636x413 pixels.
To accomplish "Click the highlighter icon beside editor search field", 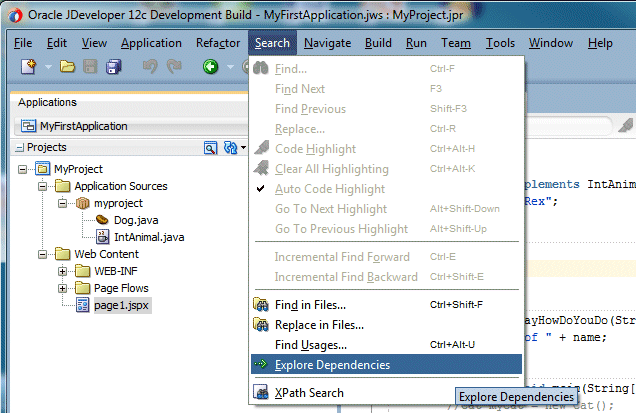I will click(x=626, y=125).
